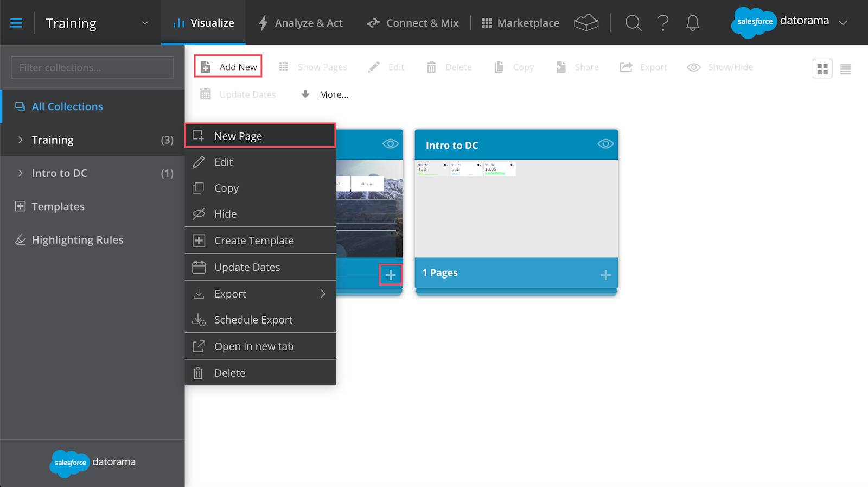Click the Delete trash toolbar button
868x487 pixels.
(x=449, y=67)
